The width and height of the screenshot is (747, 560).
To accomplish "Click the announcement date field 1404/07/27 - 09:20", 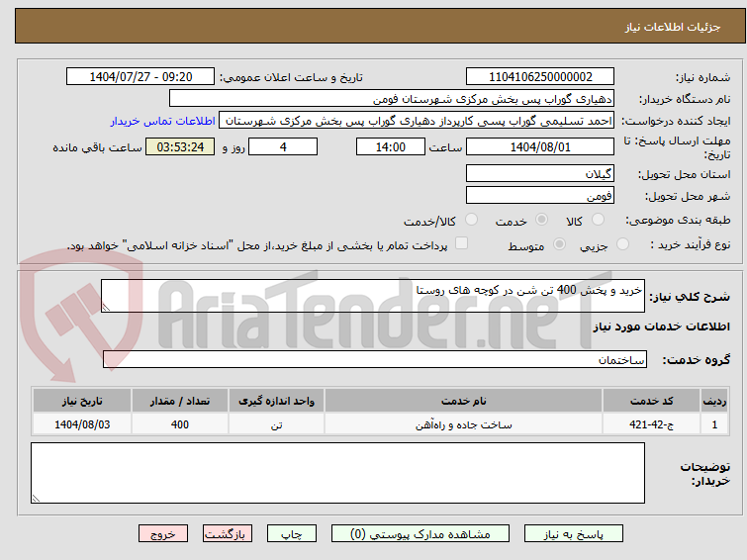I will click(x=140, y=77).
